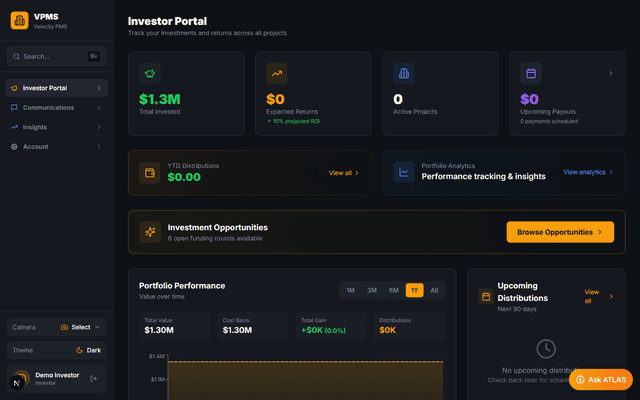Expand Communications menu chevron
The width and height of the screenshot is (640, 400).
(99, 107)
